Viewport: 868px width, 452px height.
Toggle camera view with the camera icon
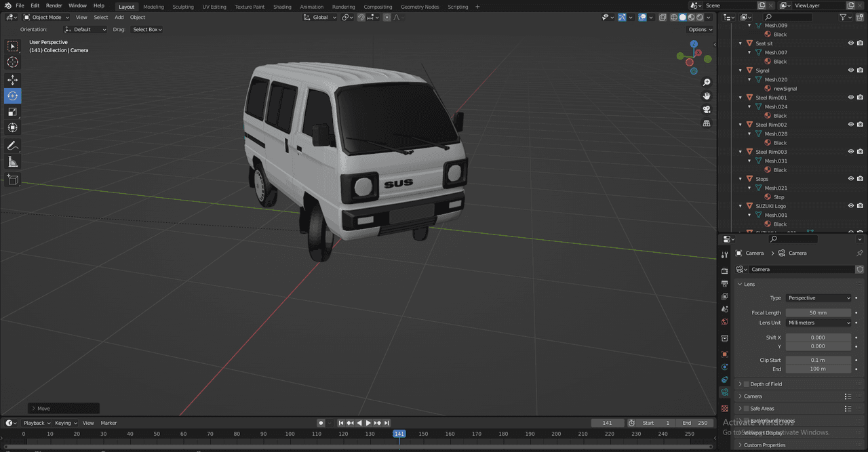coord(707,110)
